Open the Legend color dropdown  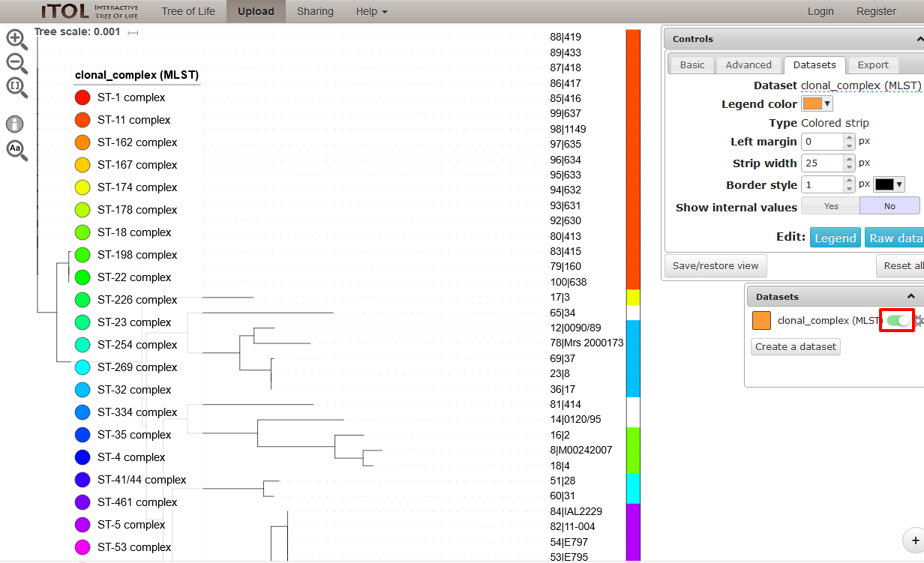817,103
